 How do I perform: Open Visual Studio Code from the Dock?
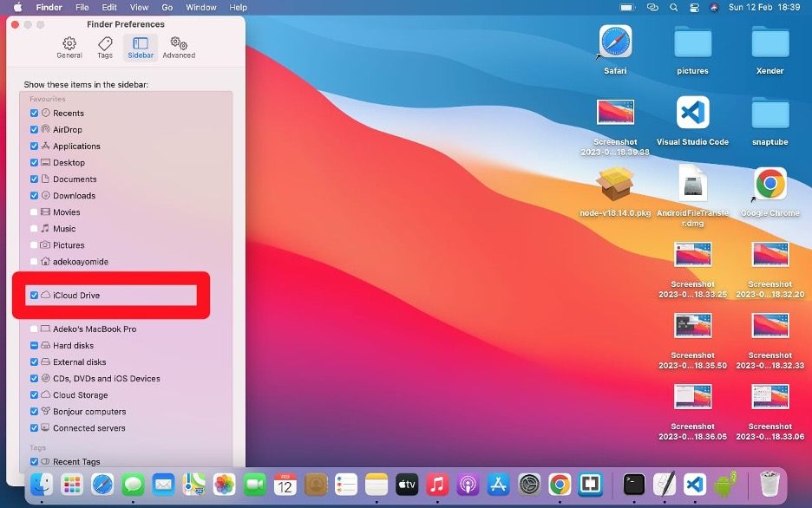pos(694,485)
